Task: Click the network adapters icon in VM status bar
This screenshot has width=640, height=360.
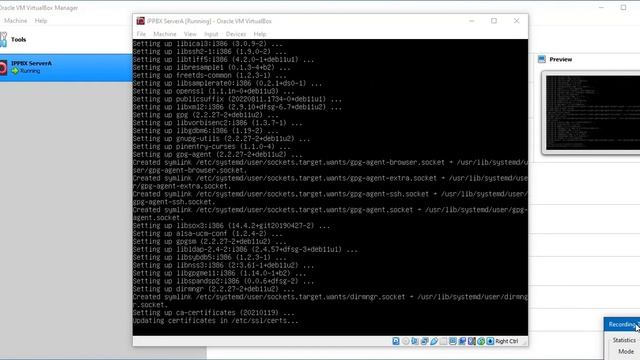Action: tap(424, 341)
